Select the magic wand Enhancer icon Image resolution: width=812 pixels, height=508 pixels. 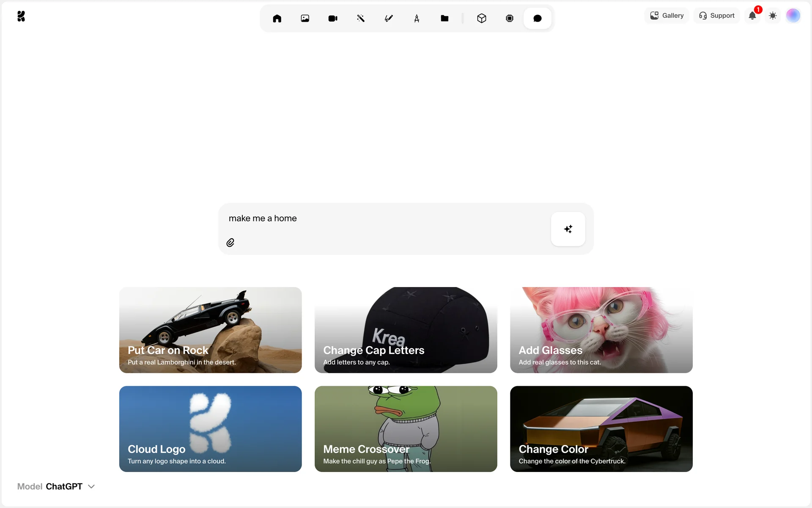point(361,18)
